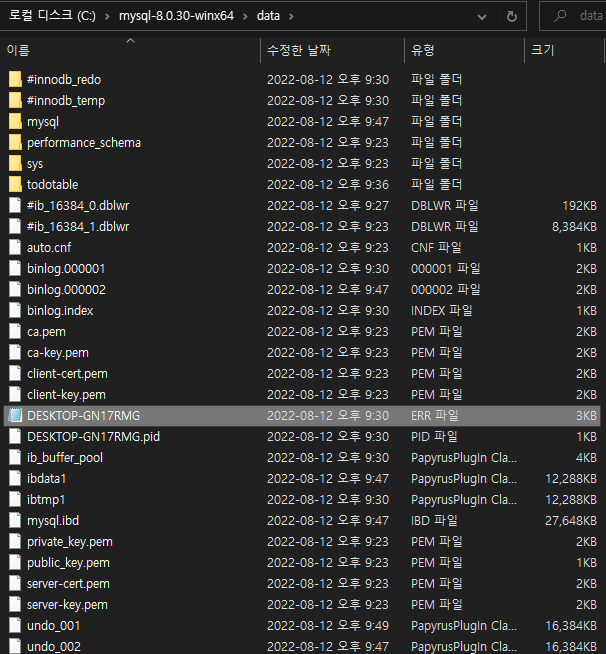Click the IBD 파일 type cell
The image size is (606, 654).
tap(434, 521)
